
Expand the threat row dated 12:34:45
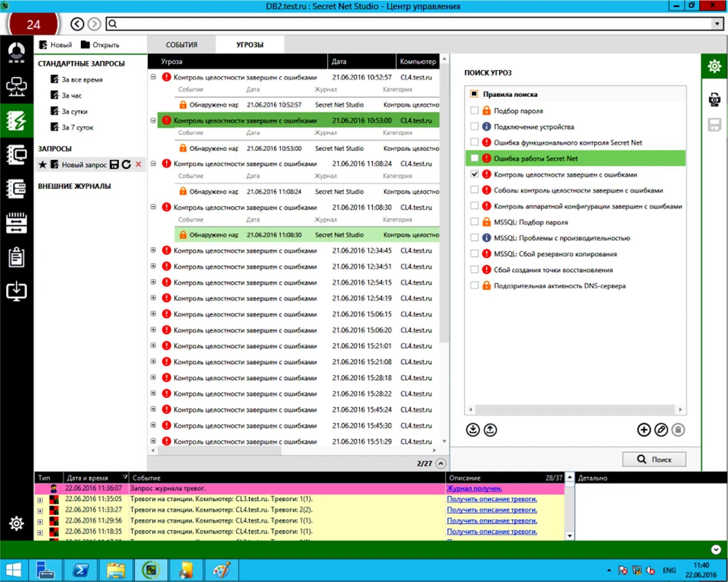[153, 250]
